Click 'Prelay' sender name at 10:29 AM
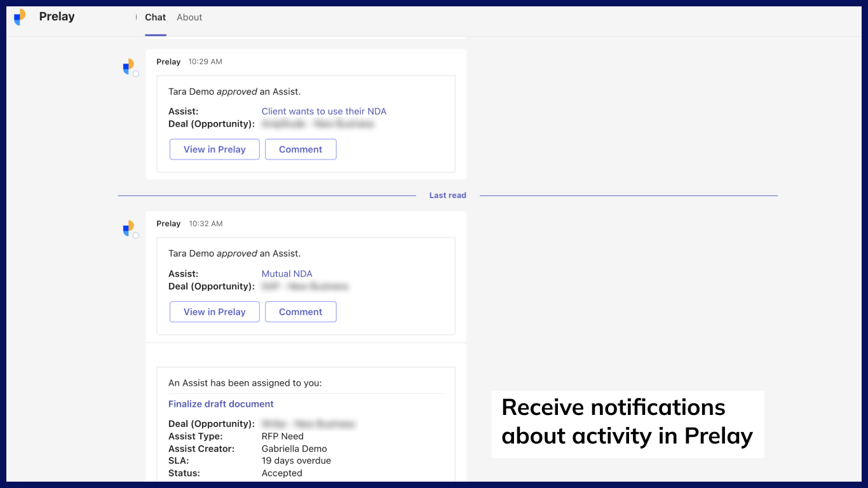This screenshot has width=868, height=488. coord(168,62)
